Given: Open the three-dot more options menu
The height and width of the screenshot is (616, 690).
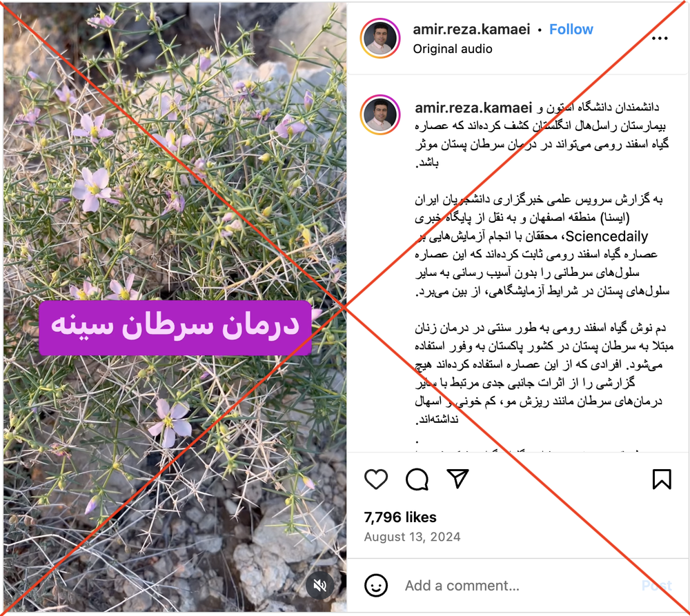Looking at the screenshot, I should [660, 39].
